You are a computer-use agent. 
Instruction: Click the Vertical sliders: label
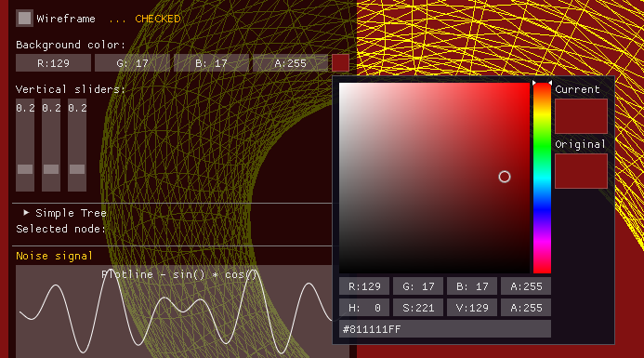point(71,88)
